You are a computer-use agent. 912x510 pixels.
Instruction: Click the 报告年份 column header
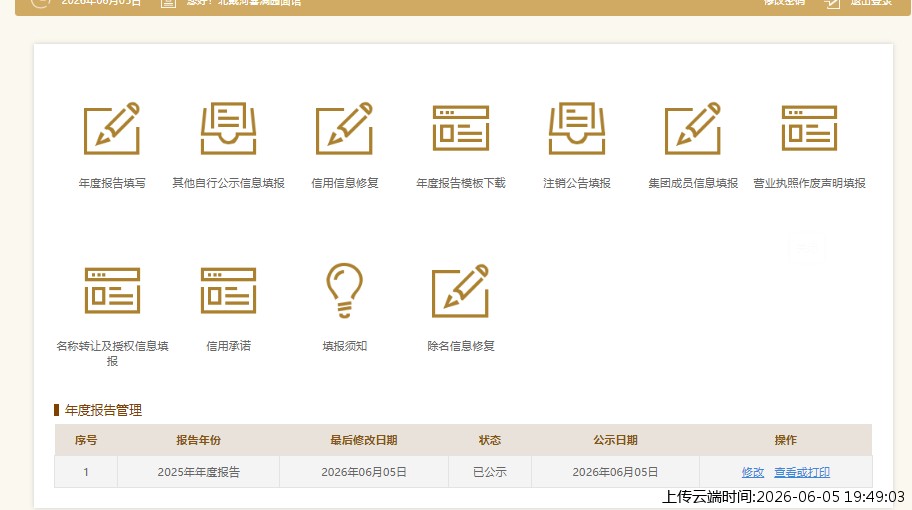[198, 440]
